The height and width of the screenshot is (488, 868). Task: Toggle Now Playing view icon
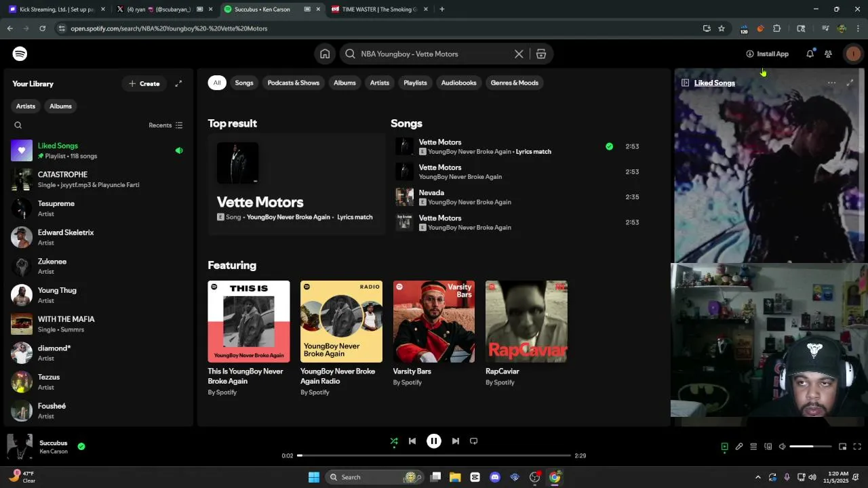tap(724, 447)
